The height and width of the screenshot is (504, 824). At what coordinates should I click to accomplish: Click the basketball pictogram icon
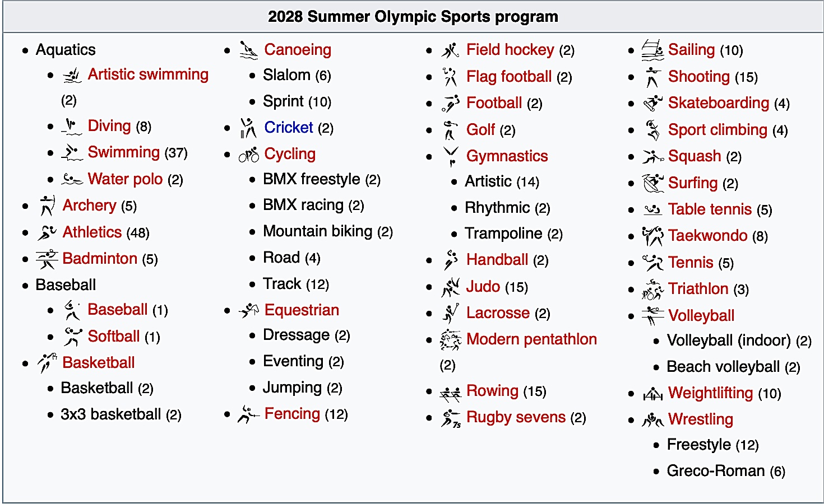pyautogui.click(x=47, y=363)
